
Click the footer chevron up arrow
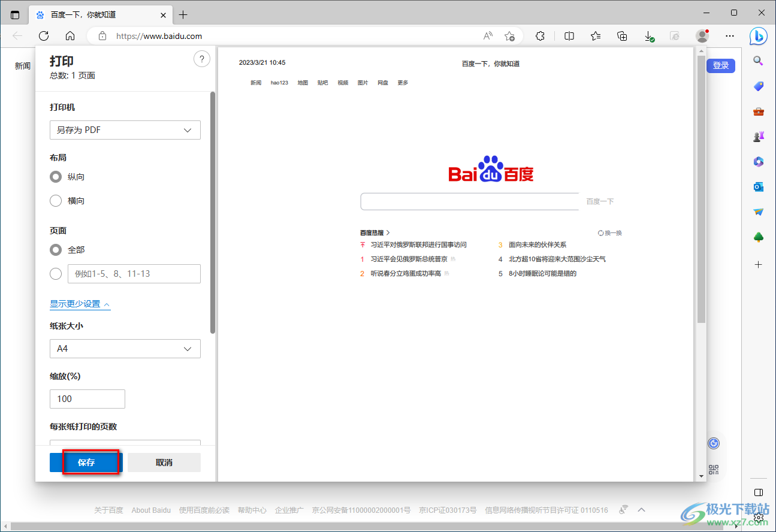tap(642, 510)
